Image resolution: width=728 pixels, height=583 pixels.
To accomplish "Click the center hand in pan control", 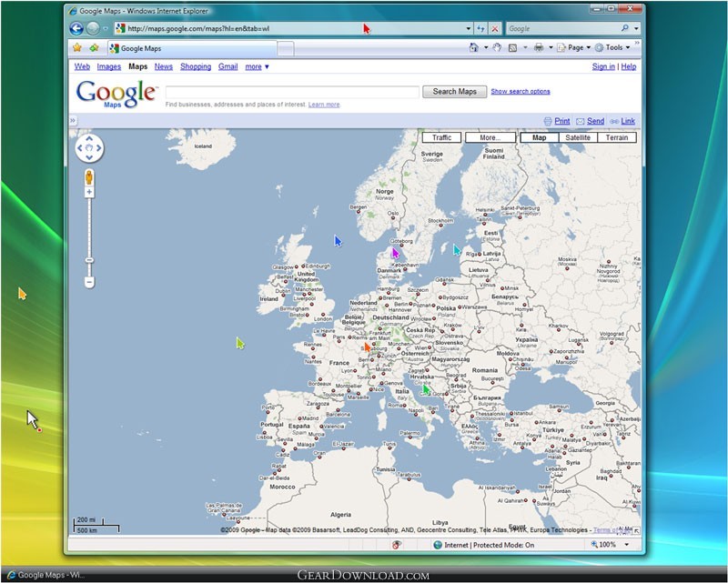I will tap(89, 148).
